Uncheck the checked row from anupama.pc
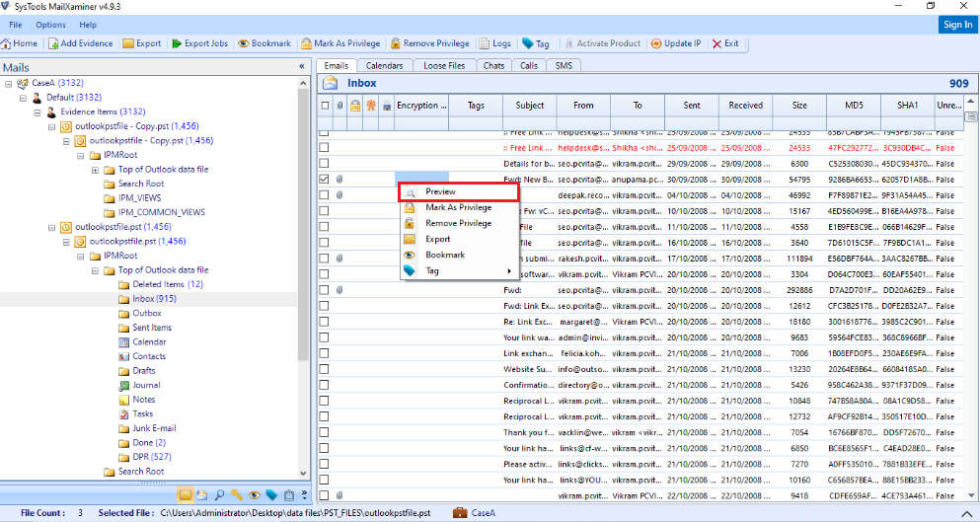This screenshot has width=980, height=522. coord(324,180)
